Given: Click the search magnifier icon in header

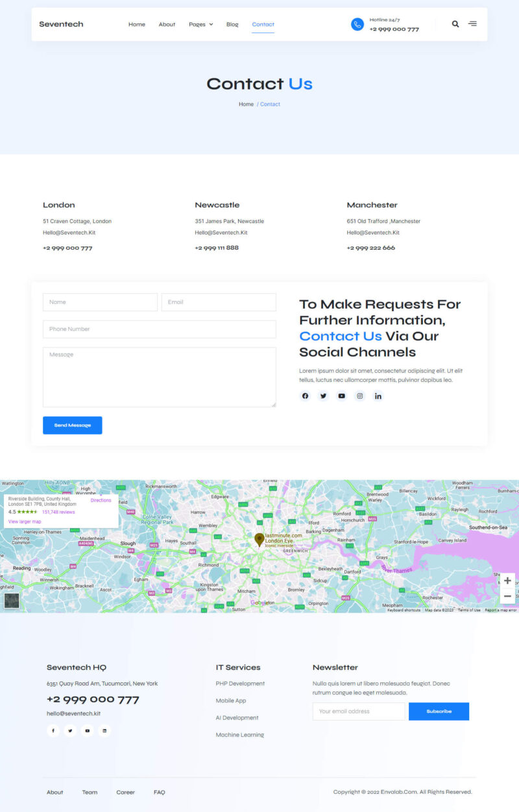Looking at the screenshot, I should [x=455, y=24].
